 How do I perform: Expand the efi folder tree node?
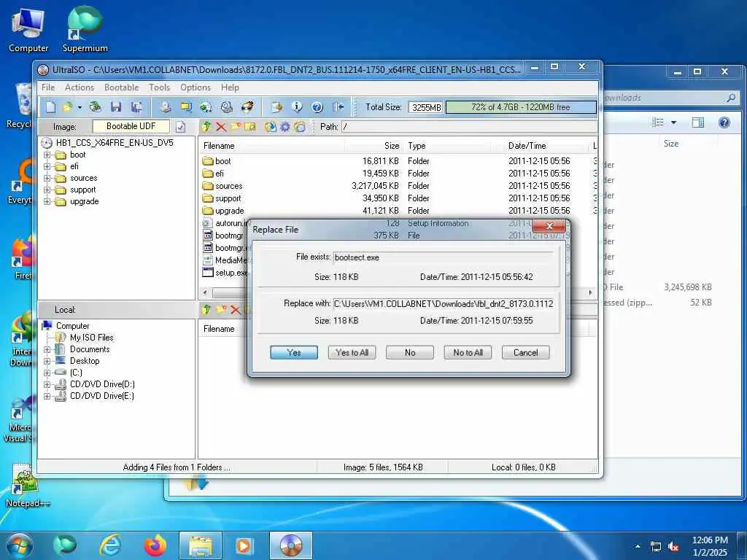[47, 166]
